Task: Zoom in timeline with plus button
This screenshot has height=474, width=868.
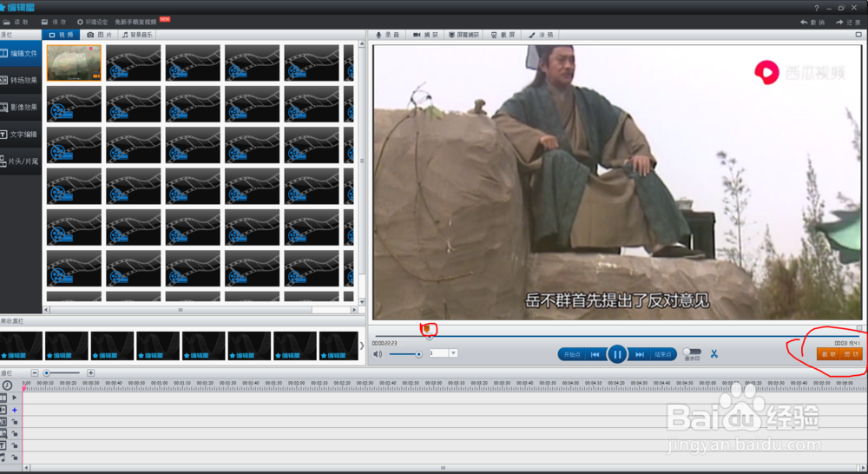Action: 91,373
